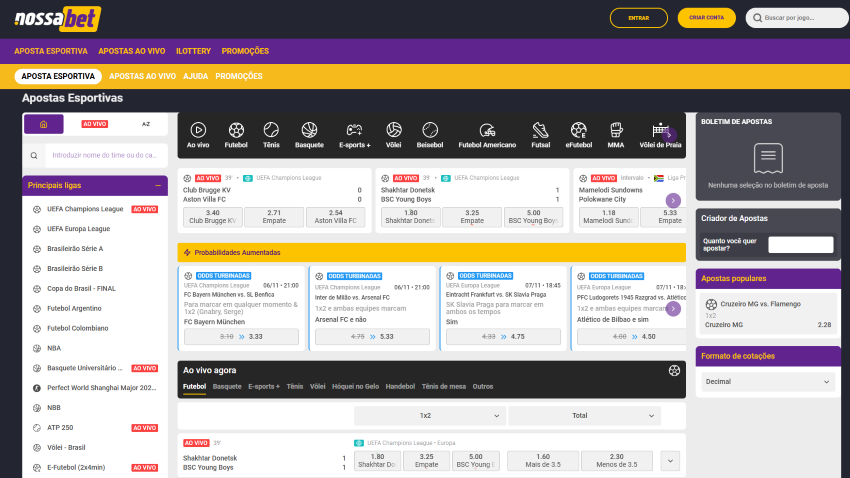This screenshot has height=478, width=850.
Task: Click the home icon in sidebar
Action: point(43,124)
